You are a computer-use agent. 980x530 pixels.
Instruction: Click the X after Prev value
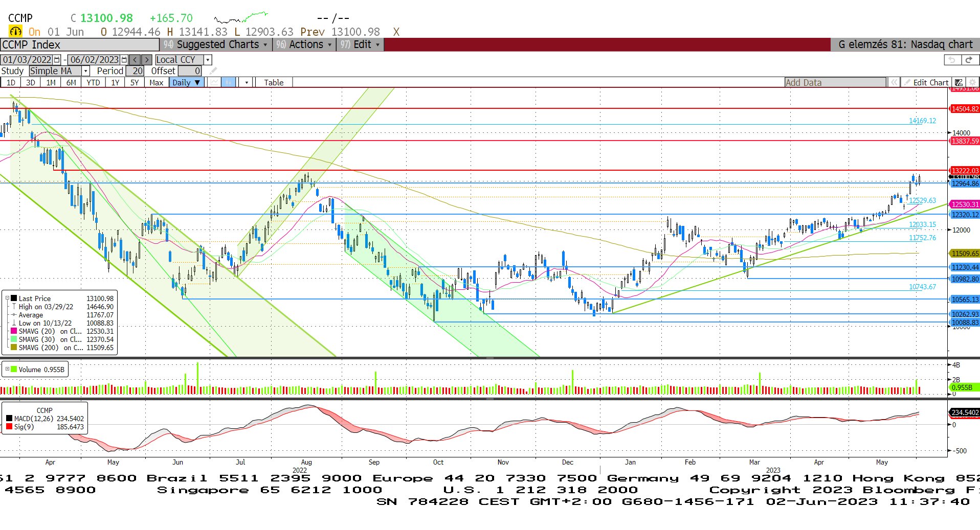396,32
